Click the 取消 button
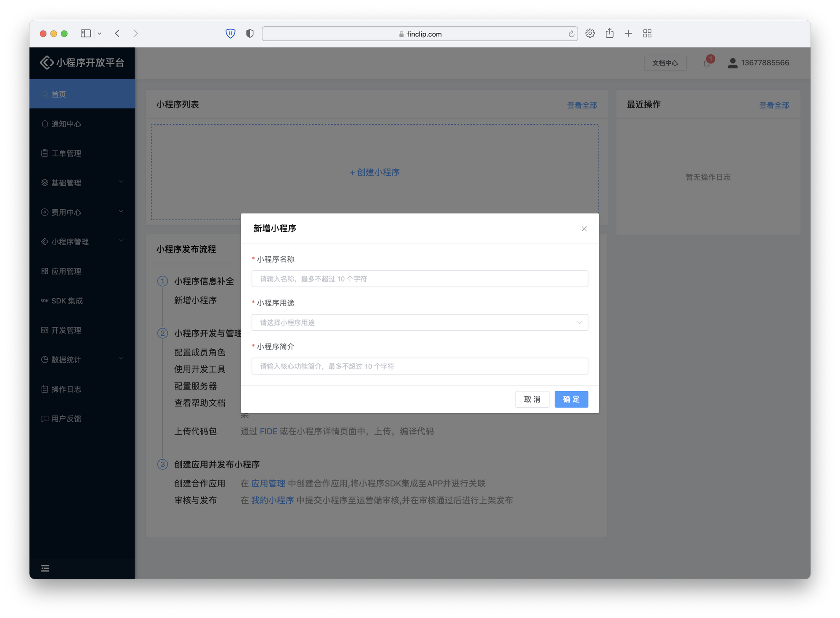Screen dimensions: 840x618 pyautogui.click(x=532, y=399)
